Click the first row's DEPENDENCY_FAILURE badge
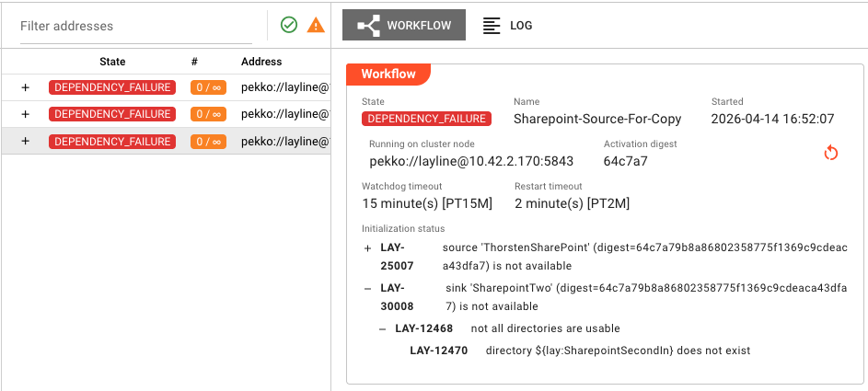 pyautogui.click(x=112, y=87)
